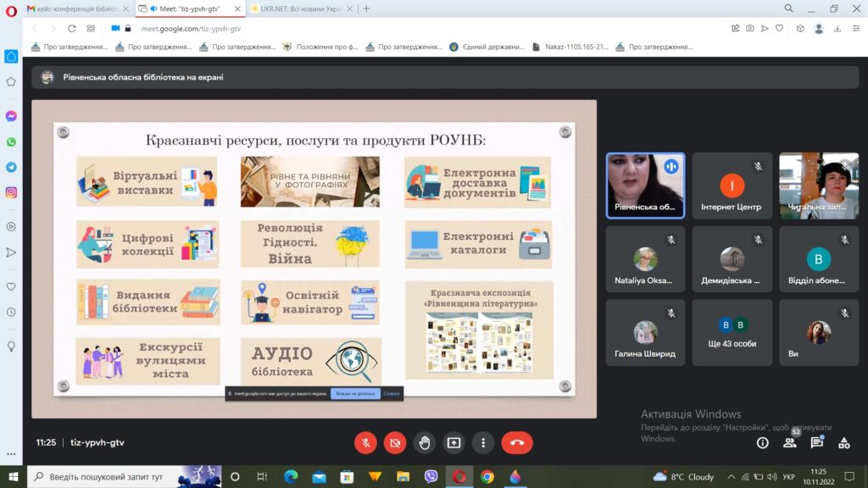The image size is (868, 488).
Task: Open WhatsApp in the Opera sidebar
Action: point(11,141)
